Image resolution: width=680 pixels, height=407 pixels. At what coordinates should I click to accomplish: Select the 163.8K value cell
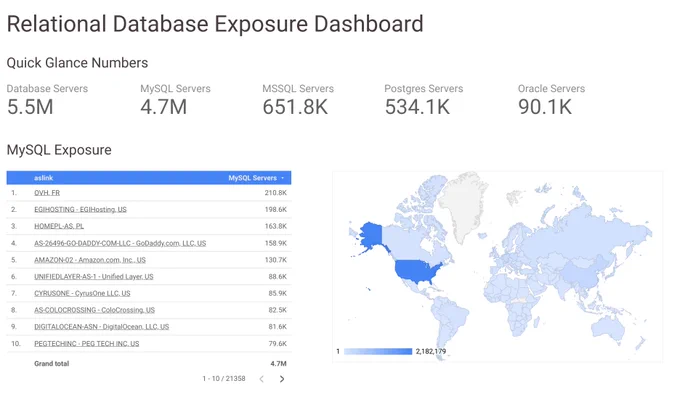tap(276, 226)
